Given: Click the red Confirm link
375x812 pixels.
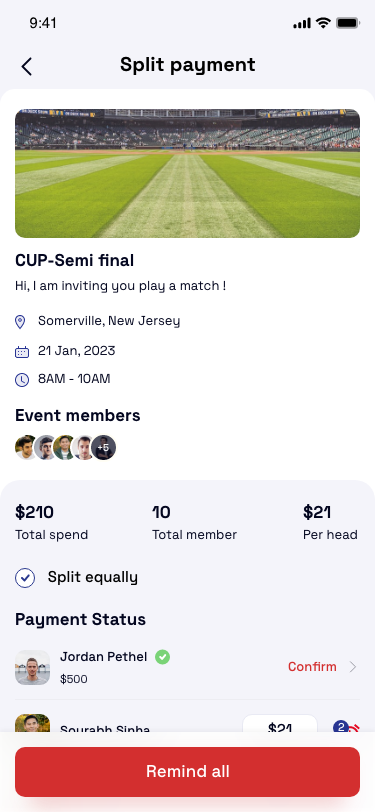Looking at the screenshot, I should 312,667.
